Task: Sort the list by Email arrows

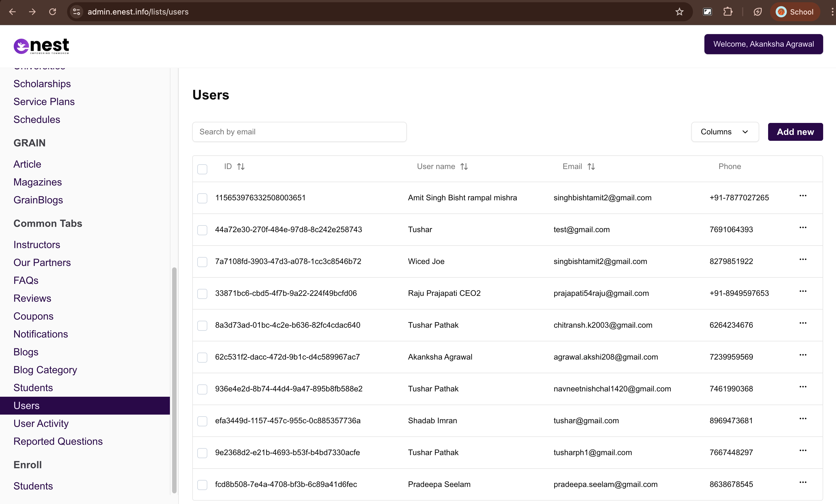Action: coord(591,167)
